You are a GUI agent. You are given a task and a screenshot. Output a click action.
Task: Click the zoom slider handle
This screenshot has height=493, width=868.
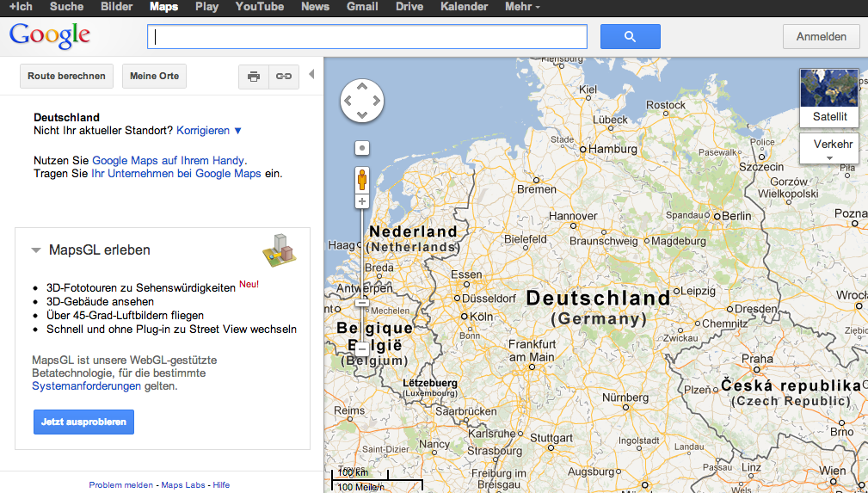[362, 348]
